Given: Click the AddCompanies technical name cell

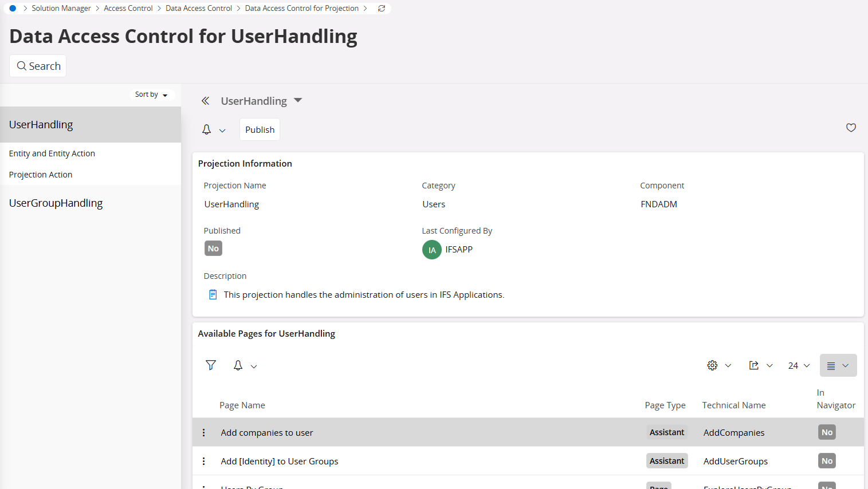Looking at the screenshot, I should pyautogui.click(x=734, y=433).
